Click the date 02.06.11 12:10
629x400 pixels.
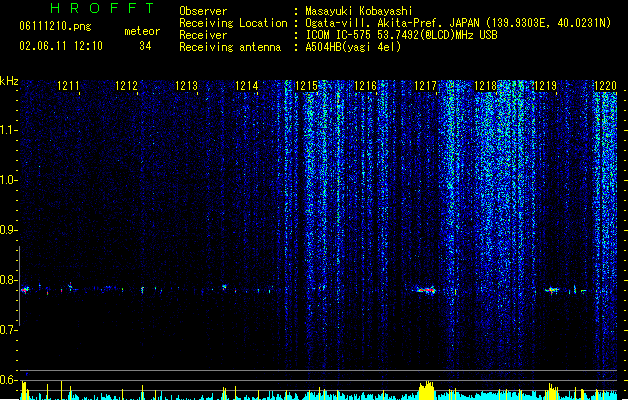(61, 46)
